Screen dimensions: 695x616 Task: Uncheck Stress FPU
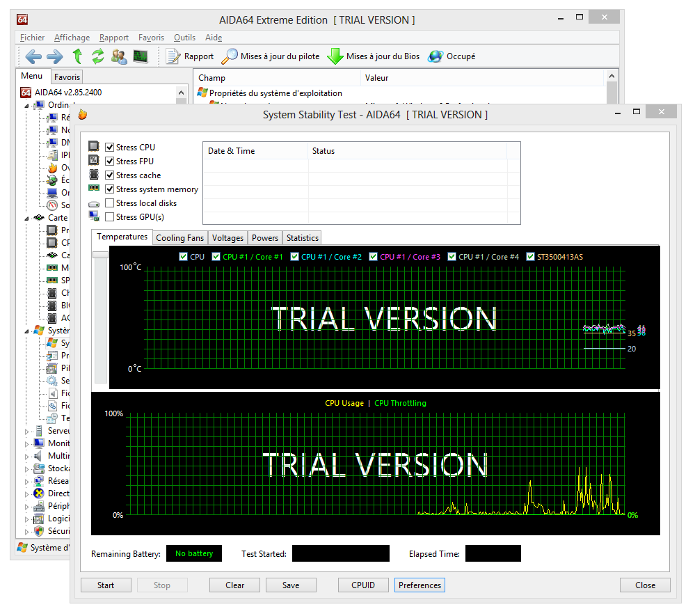[109, 161]
